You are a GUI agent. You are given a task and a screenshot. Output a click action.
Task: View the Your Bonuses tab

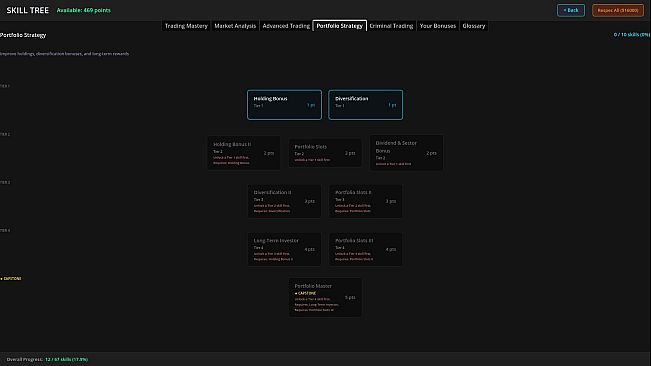coord(438,26)
